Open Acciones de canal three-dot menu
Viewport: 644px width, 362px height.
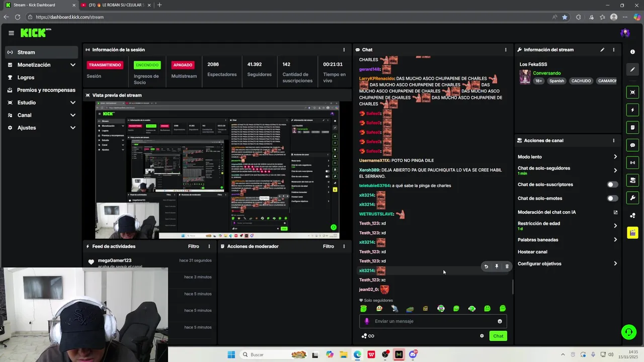coord(613,141)
